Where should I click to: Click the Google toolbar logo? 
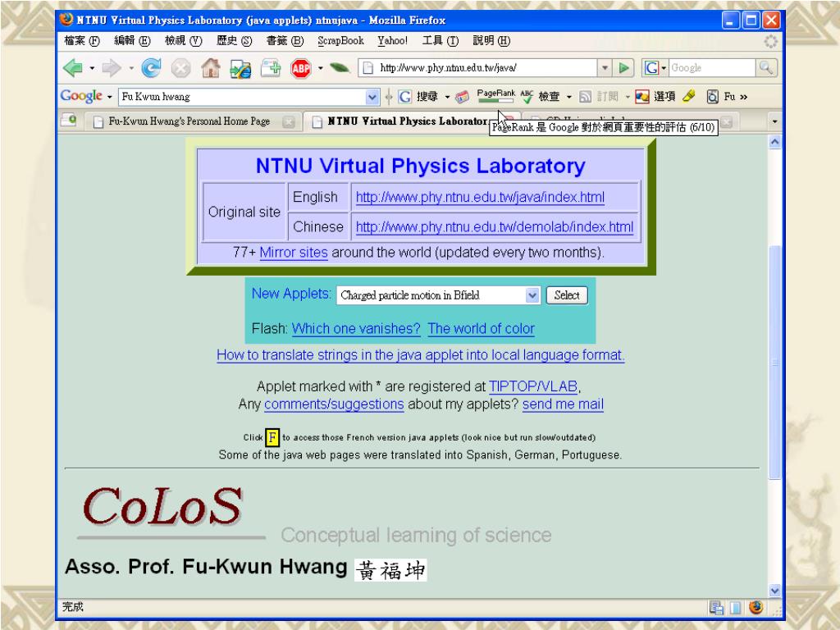pyautogui.click(x=81, y=96)
